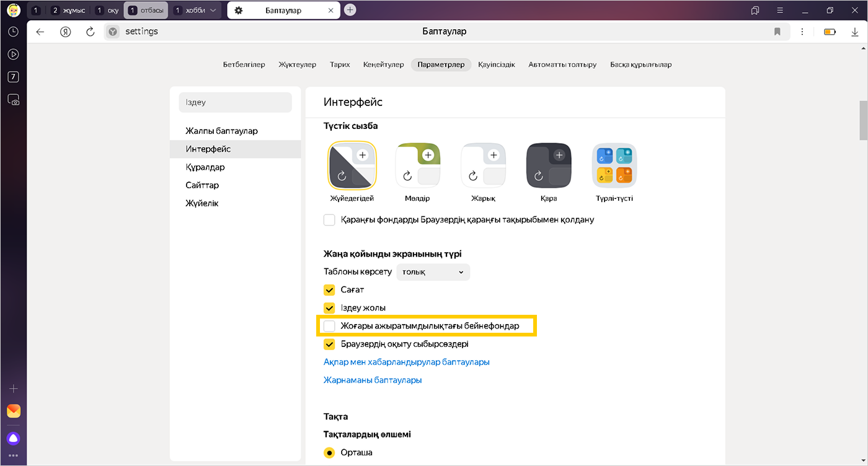
Task: Open the Таблоны көрсету dropdown
Action: (433, 272)
